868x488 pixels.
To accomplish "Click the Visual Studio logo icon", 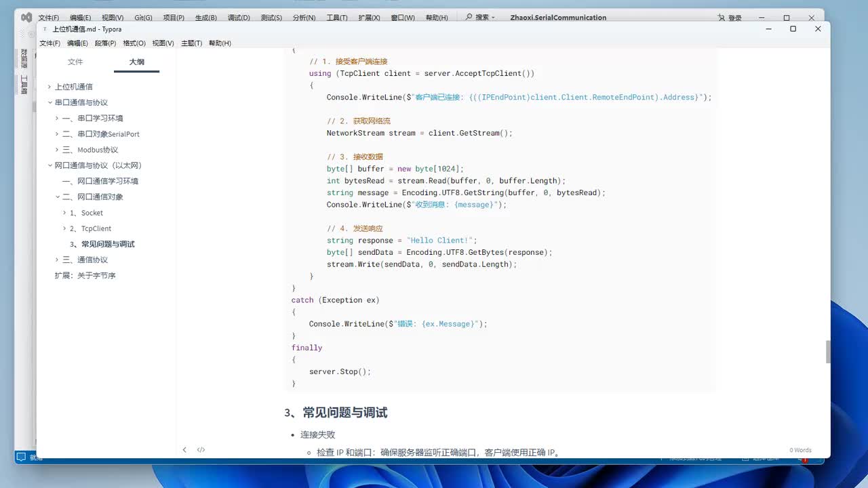I will coord(26,17).
